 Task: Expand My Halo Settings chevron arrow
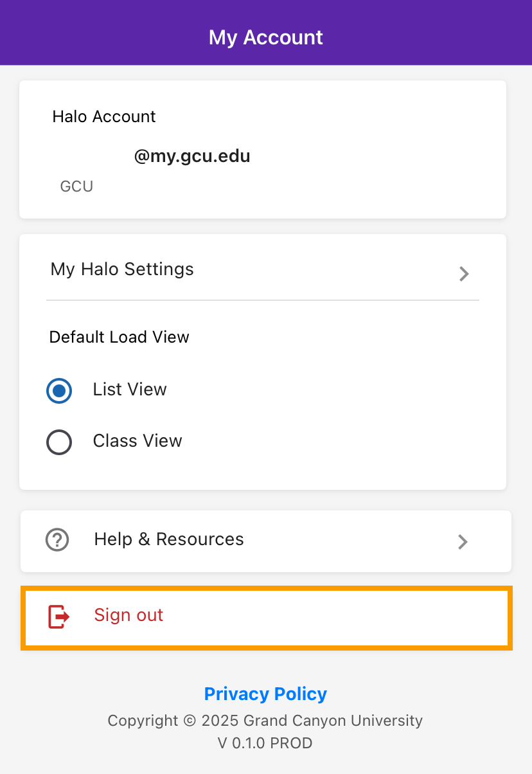coord(464,274)
